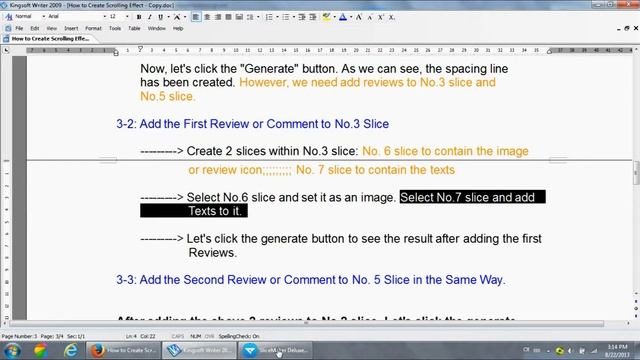Expand bullet list dropdown arrow
The height and width of the screenshot is (360, 640).
click(293, 17)
